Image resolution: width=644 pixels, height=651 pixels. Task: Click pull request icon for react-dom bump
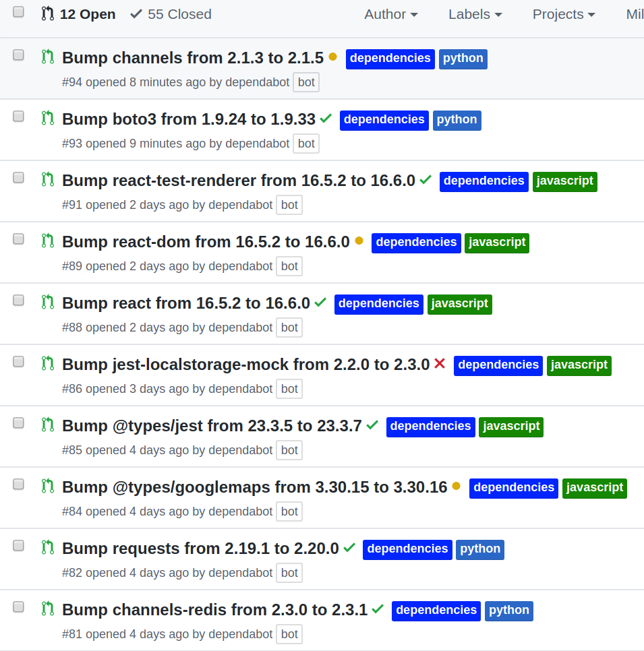tap(48, 241)
